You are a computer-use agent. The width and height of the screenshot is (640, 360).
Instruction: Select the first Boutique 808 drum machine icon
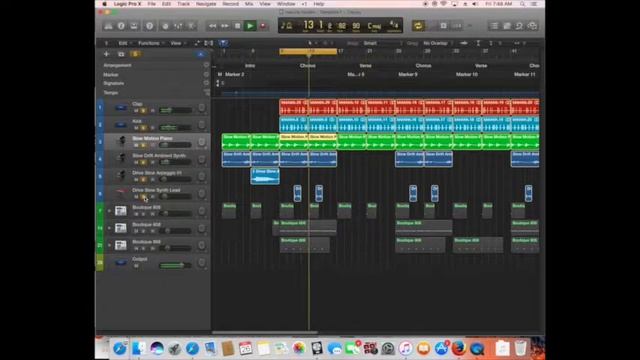pos(121,211)
